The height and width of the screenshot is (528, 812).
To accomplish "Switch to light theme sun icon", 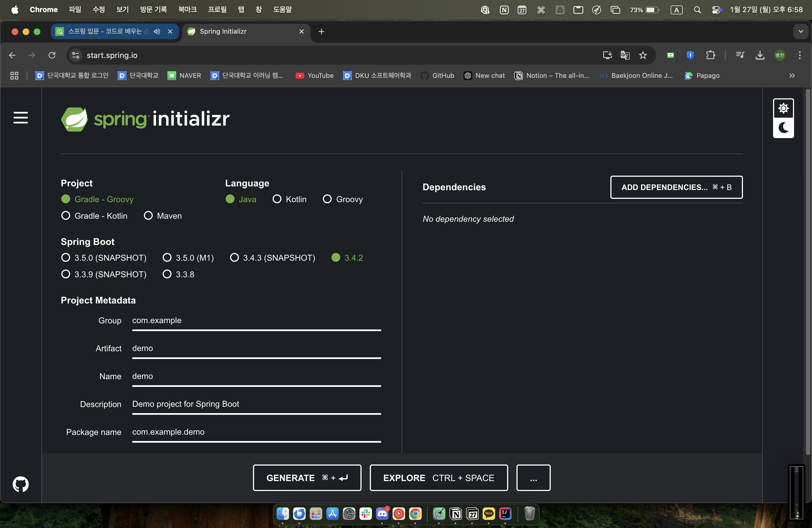I will click(783, 109).
